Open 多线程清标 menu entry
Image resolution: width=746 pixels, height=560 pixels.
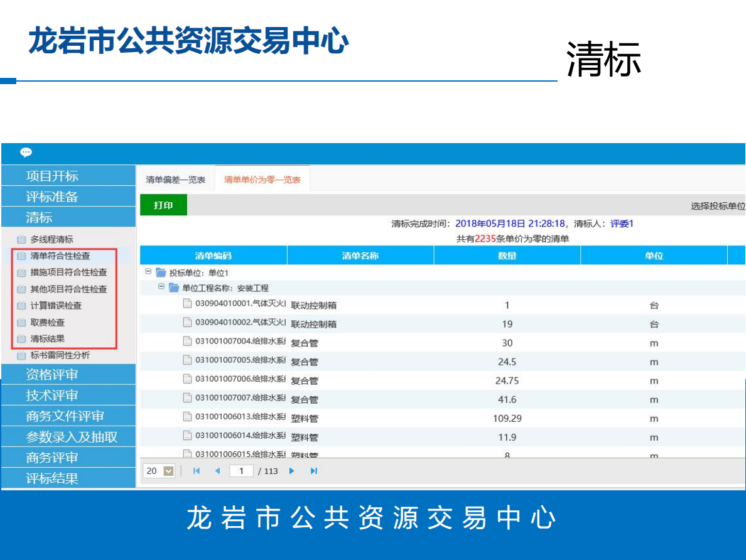point(52,239)
